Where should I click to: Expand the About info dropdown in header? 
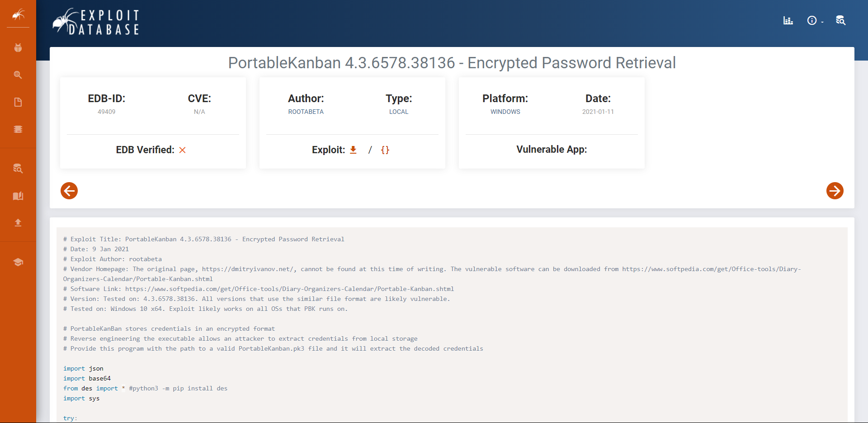(815, 20)
